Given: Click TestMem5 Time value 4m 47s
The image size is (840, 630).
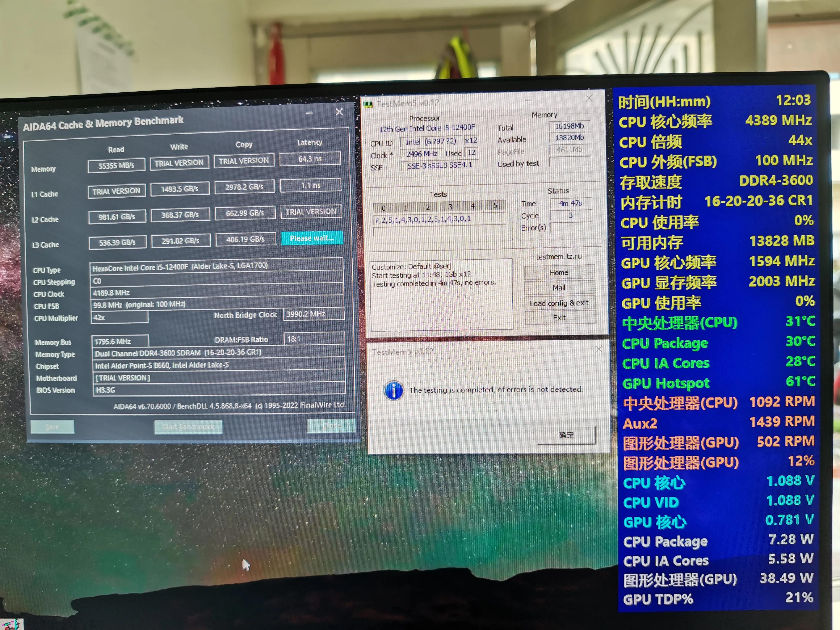Looking at the screenshot, I should coord(571,203).
